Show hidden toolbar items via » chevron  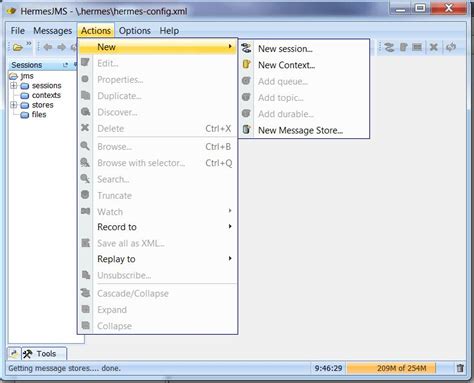29,44
